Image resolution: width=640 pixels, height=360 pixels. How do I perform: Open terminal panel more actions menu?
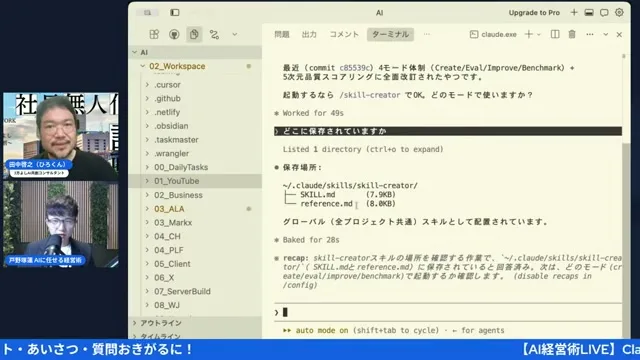590,34
